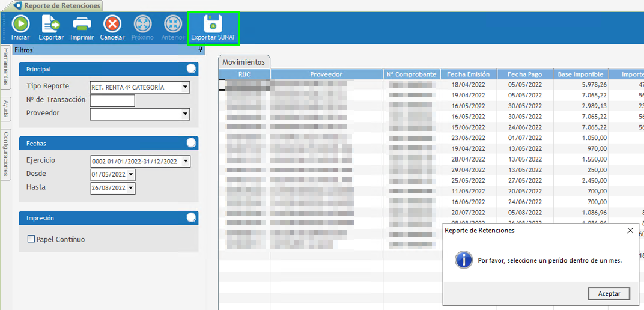
Task: Sort by Fecha Emisión column header
Action: click(x=468, y=74)
